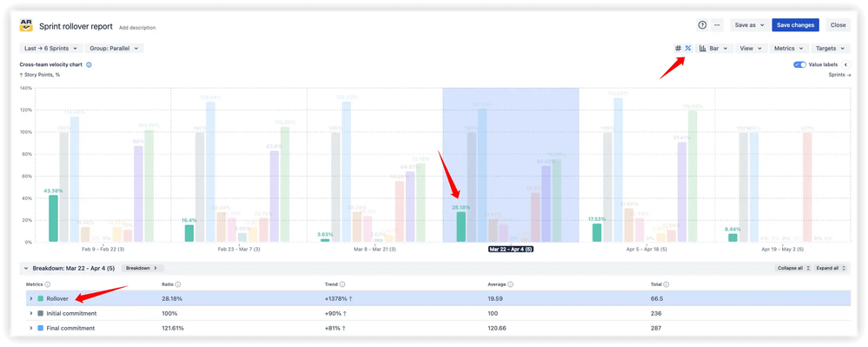Open the Targets dropdown
The width and height of the screenshot is (868, 347).
click(831, 48)
